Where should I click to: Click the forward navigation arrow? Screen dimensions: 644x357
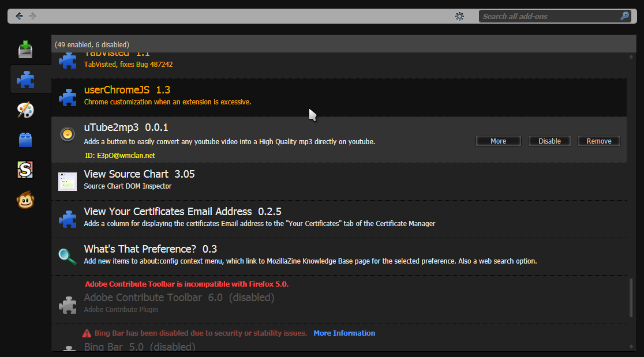33,16
